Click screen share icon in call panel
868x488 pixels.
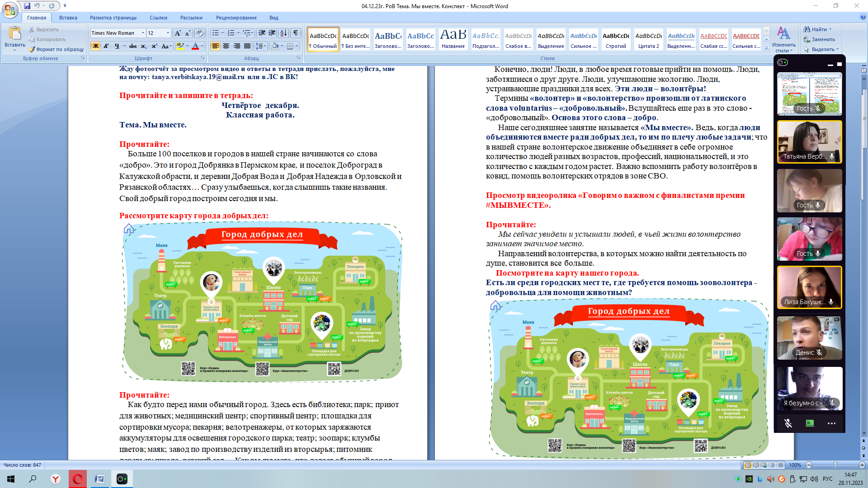[810, 423]
